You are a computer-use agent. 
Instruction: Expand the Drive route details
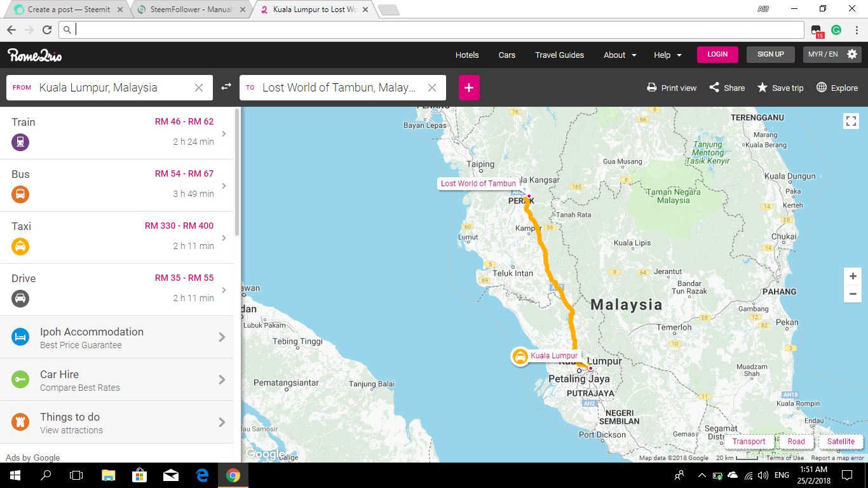224,290
